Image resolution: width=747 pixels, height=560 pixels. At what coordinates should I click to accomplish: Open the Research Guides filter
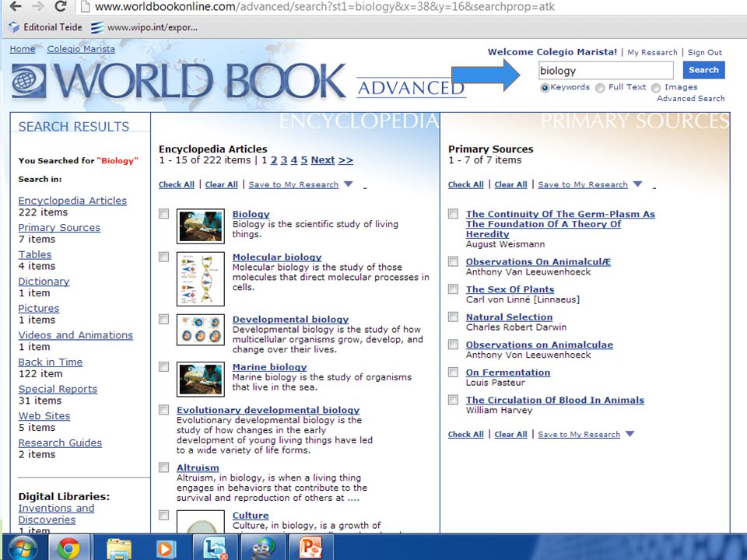(60, 443)
